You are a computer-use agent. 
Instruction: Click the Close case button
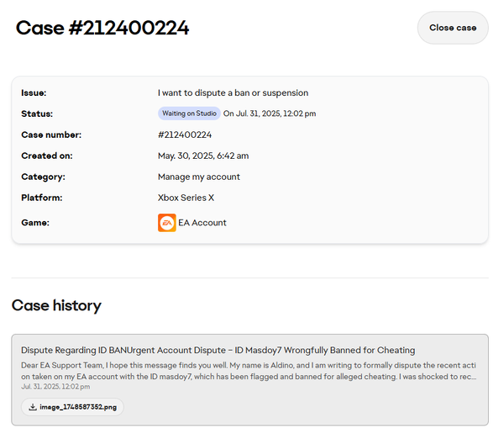click(x=453, y=28)
